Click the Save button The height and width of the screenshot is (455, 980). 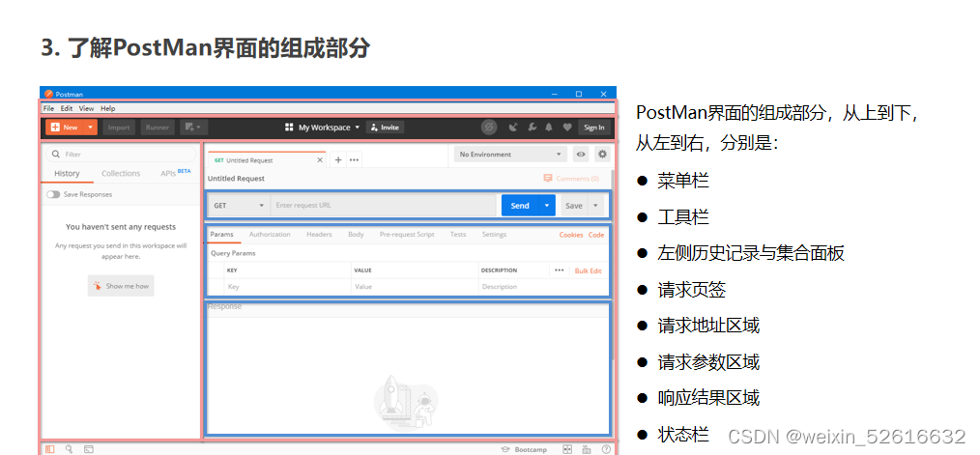coord(574,205)
